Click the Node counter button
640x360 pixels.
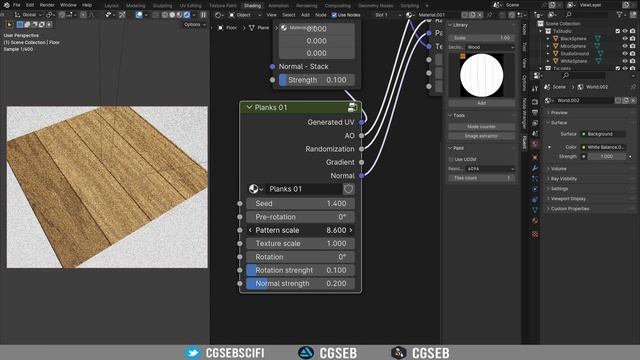point(482,127)
